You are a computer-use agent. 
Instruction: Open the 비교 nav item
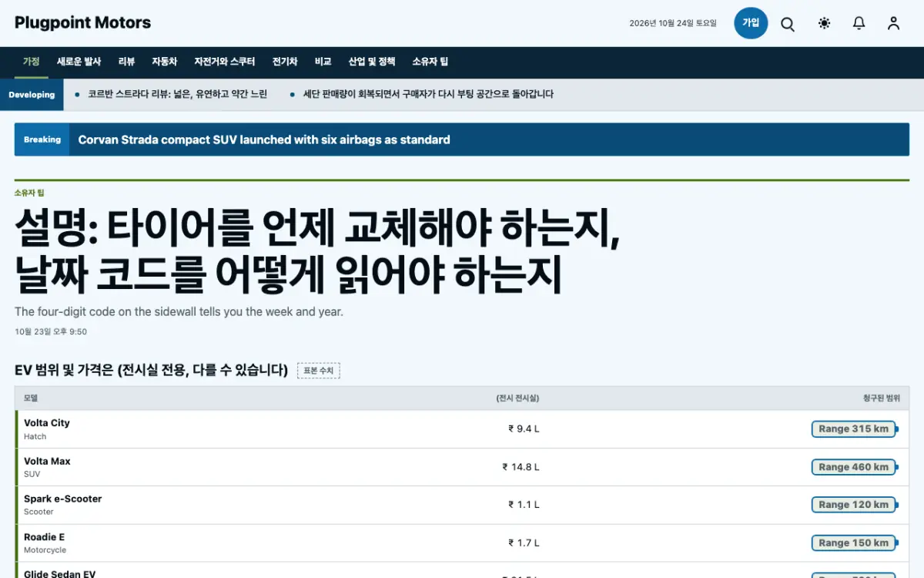click(x=323, y=62)
